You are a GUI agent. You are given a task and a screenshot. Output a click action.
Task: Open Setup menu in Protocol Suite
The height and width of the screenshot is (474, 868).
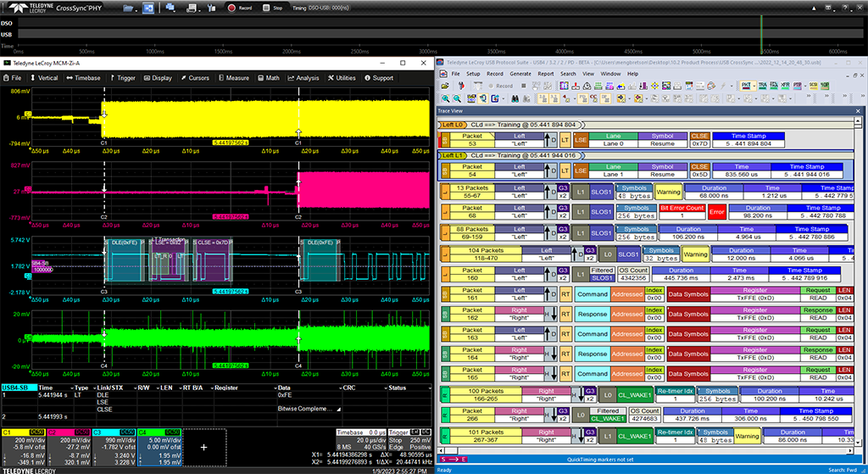click(473, 74)
